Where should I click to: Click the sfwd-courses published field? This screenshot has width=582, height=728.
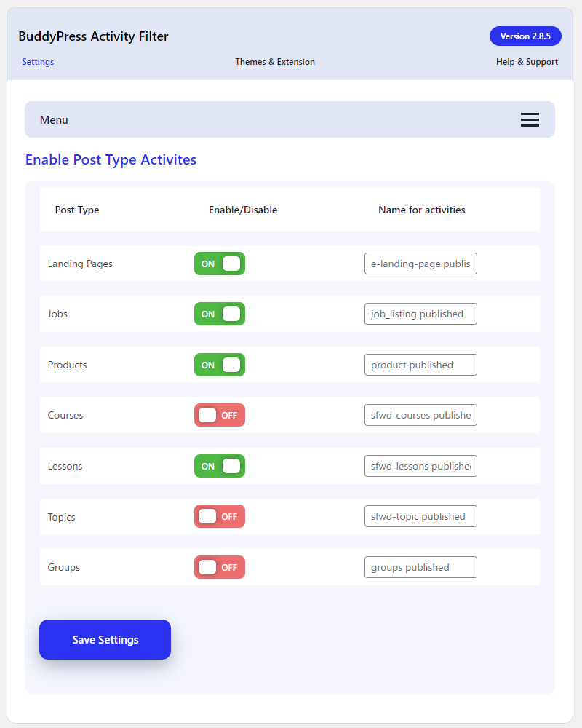point(420,415)
